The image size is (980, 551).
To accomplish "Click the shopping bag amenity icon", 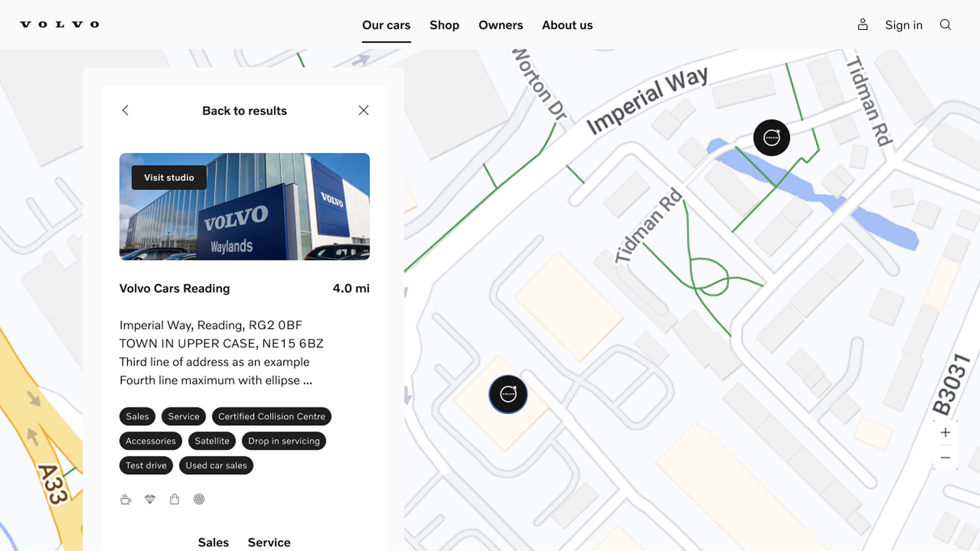I will pos(175,499).
